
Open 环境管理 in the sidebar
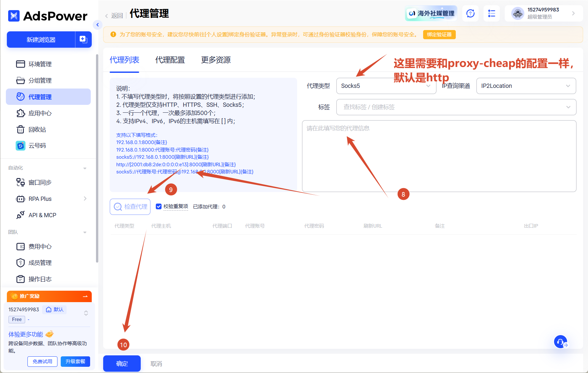click(48, 64)
